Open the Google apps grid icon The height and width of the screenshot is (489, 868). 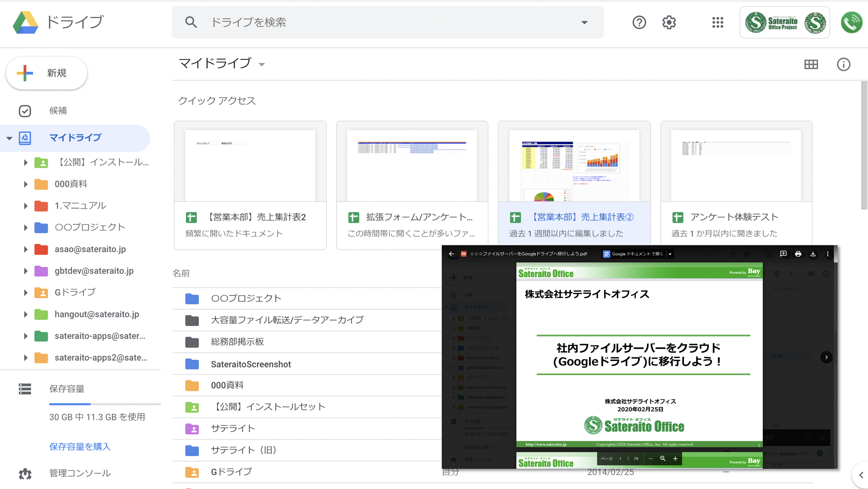[718, 23]
